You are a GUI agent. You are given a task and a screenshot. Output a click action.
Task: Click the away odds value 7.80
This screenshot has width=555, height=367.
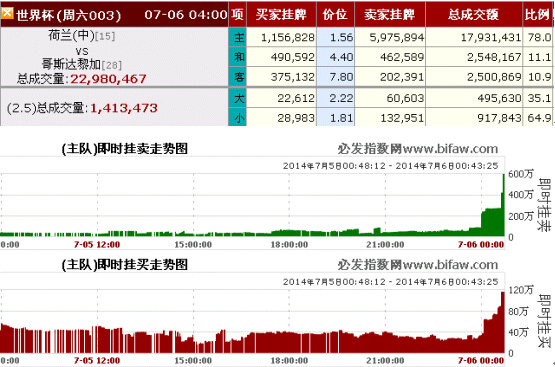[x=341, y=77]
